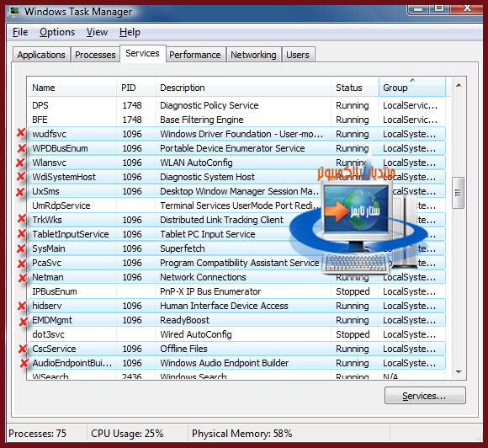
Task: Click the Superfetch description
Action: point(183,248)
